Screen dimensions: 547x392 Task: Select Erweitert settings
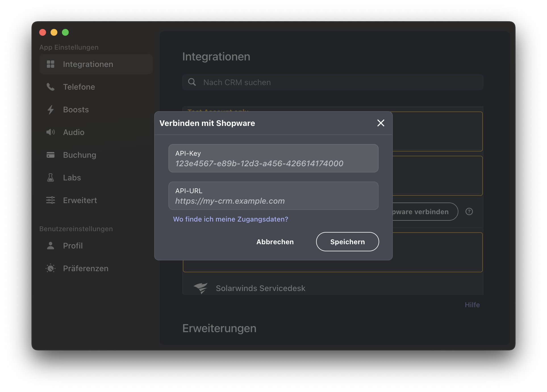click(96, 201)
